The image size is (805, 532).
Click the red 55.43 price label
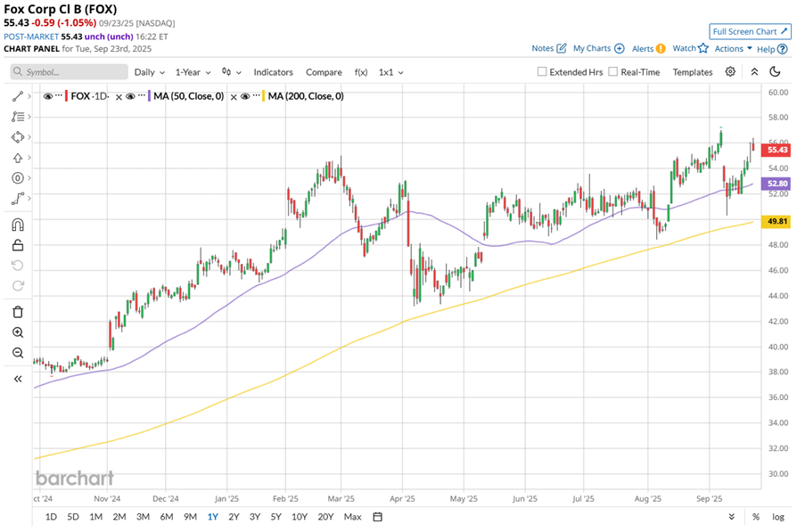click(776, 150)
